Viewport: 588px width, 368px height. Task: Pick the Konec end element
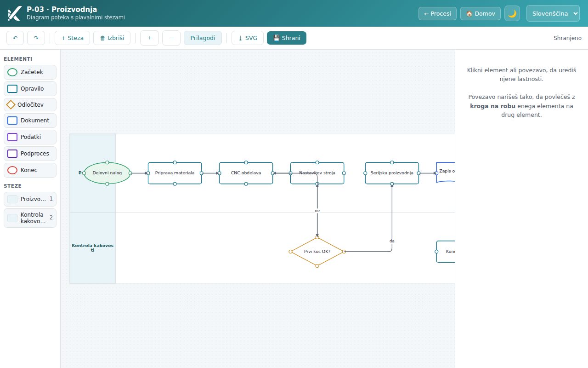click(x=30, y=170)
